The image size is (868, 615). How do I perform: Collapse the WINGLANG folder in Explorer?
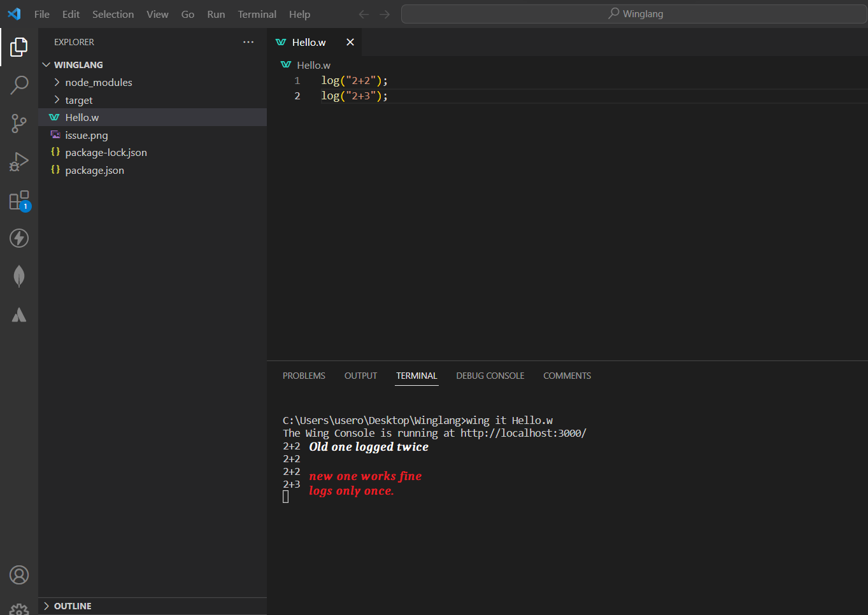pyautogui.click(x=46, y=64)
